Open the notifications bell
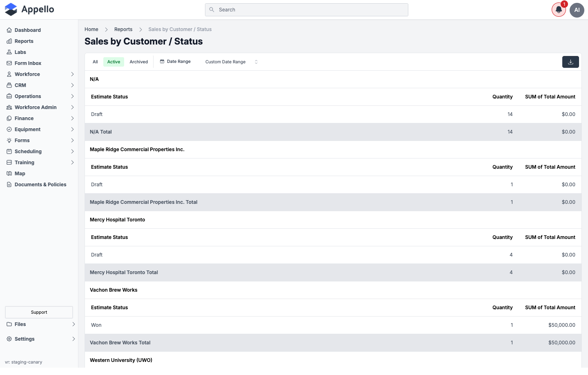588x375 pixels. (x=559, y=10)
